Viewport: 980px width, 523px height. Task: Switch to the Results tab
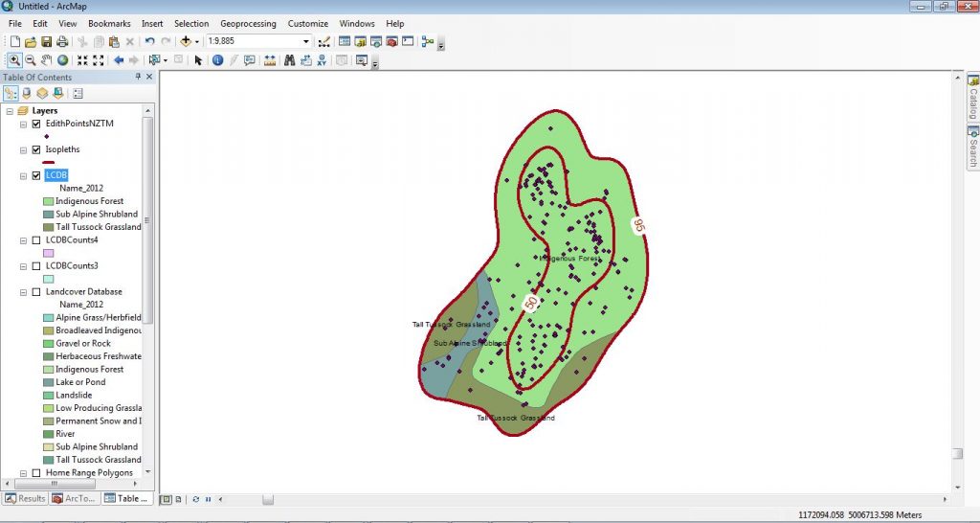click(25, 499)
